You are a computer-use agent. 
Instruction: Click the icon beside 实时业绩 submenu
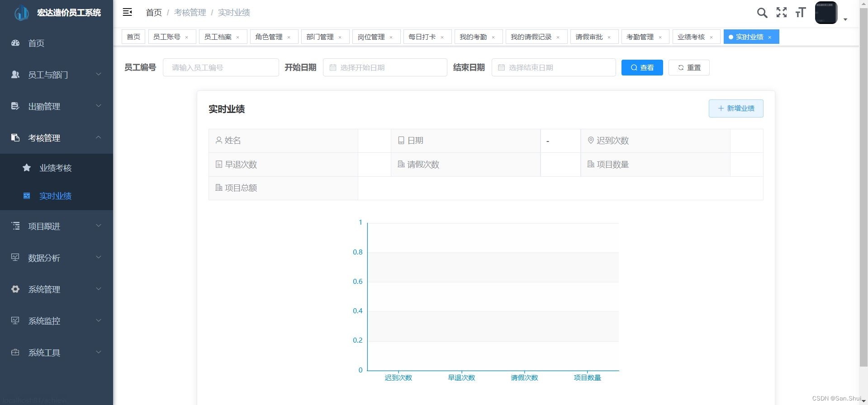27,196
